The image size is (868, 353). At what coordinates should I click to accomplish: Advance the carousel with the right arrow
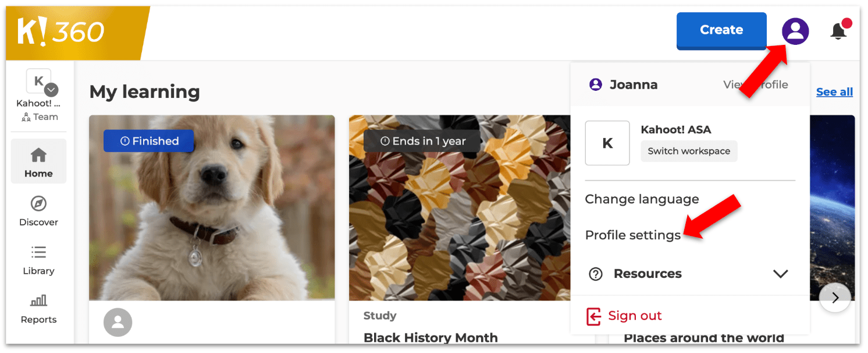point(835,297)
